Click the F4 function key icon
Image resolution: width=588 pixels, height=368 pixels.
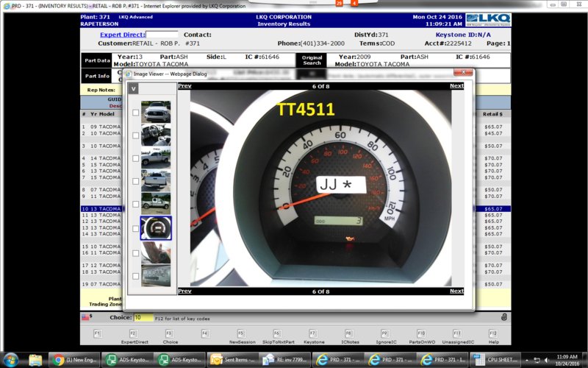pos(206,333)
